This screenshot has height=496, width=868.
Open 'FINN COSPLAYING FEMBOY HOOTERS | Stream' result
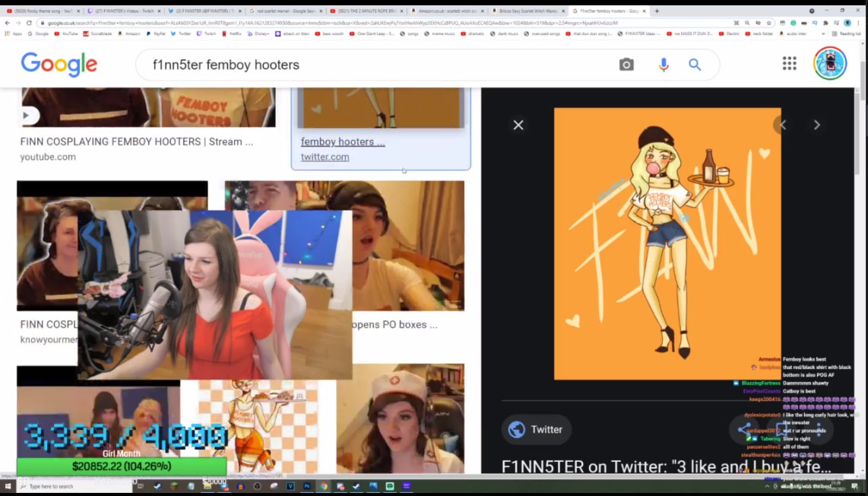click(137, 141)
